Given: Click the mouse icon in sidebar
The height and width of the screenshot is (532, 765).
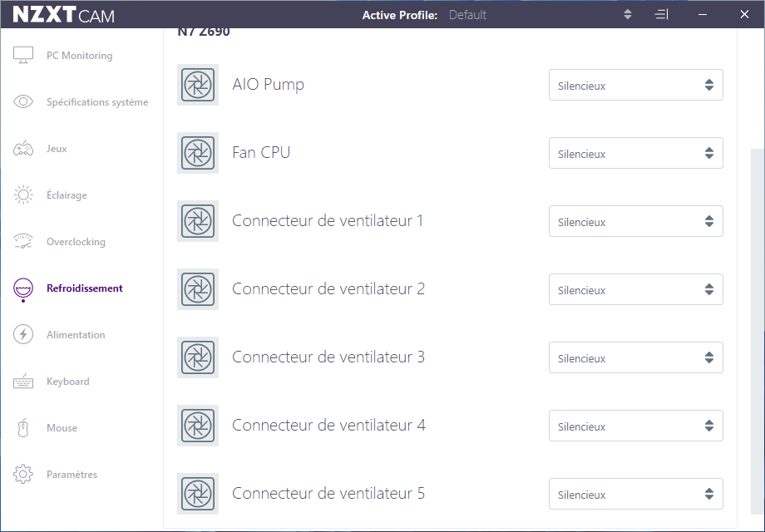Looking at the screenshot, I should (x=23, y=427).
